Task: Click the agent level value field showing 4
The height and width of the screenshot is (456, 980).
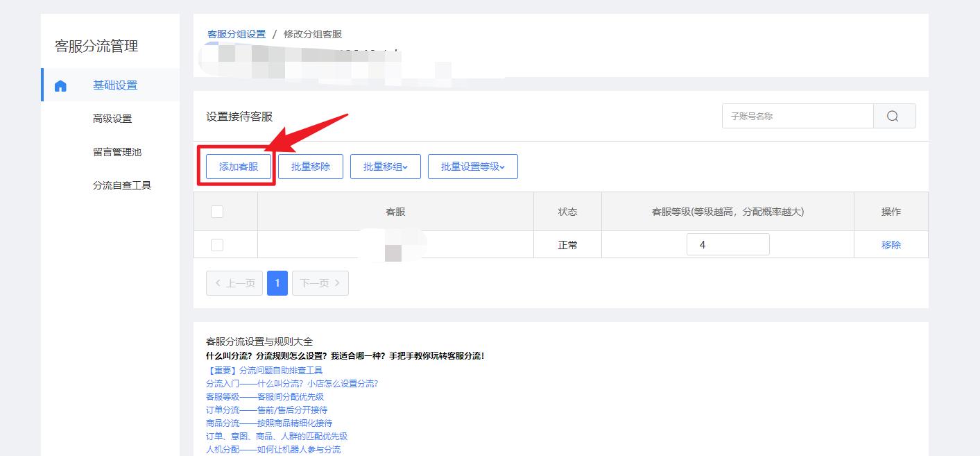Action: point(728,244)
